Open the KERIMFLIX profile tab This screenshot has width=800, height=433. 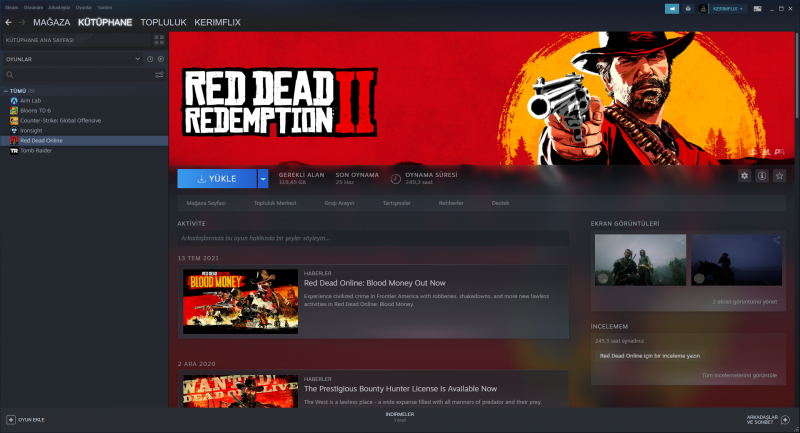pos(217,22)
